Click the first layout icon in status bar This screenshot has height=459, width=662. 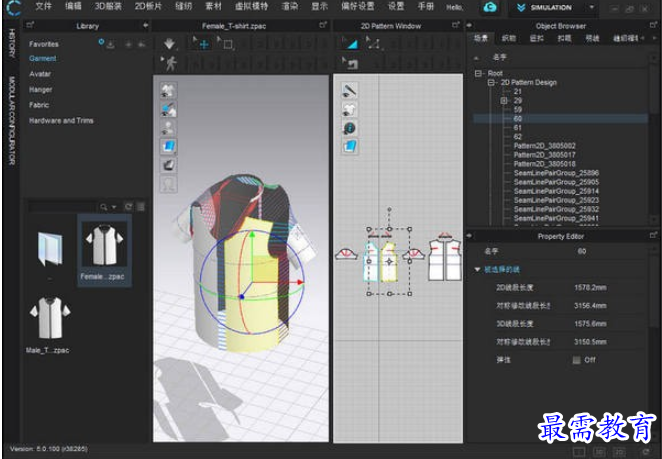tap(579, 452)
